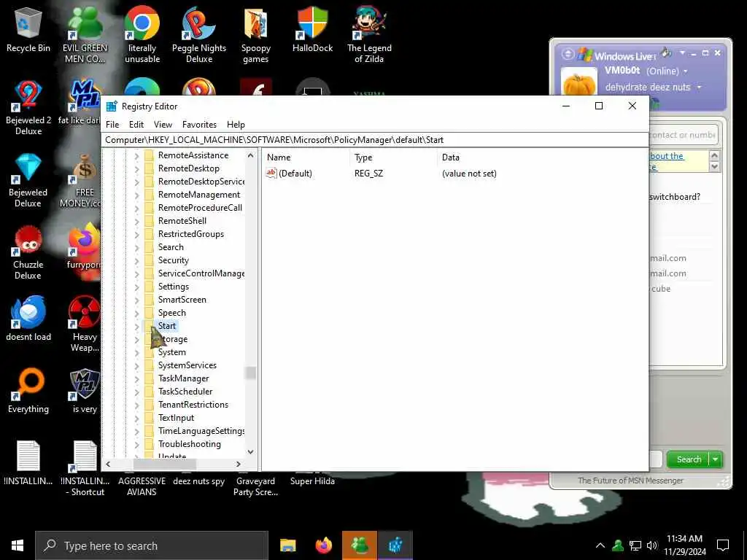Image resolution: width=747 pixels, height=560 pixels.
Task: Select the RestrictedGroups registry key
Action: point(190,234)
